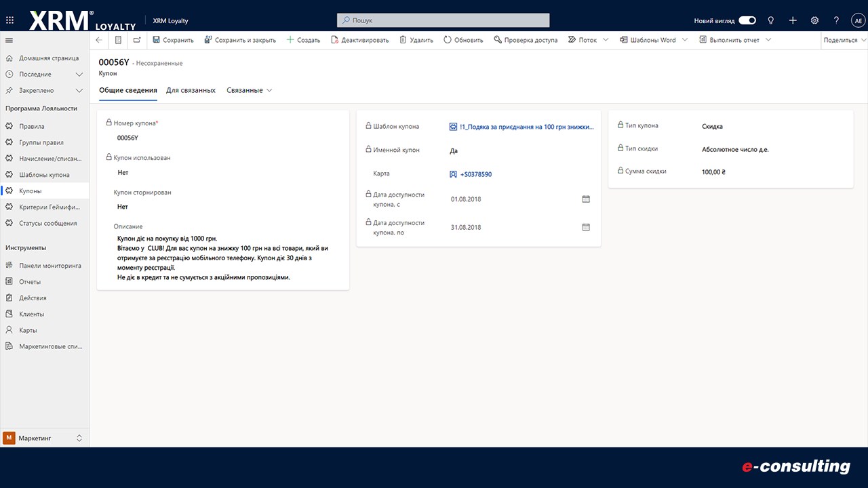Open the Поток command
This screenshot has width=868, height=488.
pyautogui.click(x=583, y=40)
